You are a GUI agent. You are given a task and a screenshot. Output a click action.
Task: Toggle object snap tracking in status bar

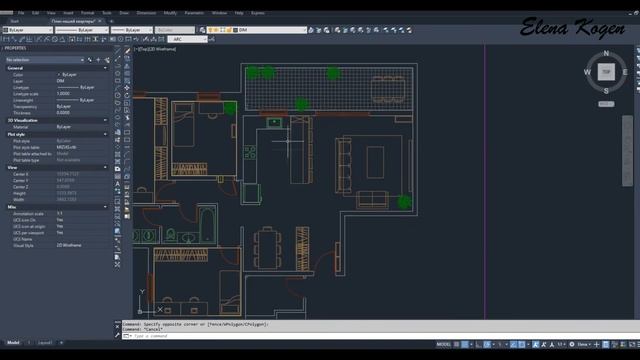coord(513,344)
